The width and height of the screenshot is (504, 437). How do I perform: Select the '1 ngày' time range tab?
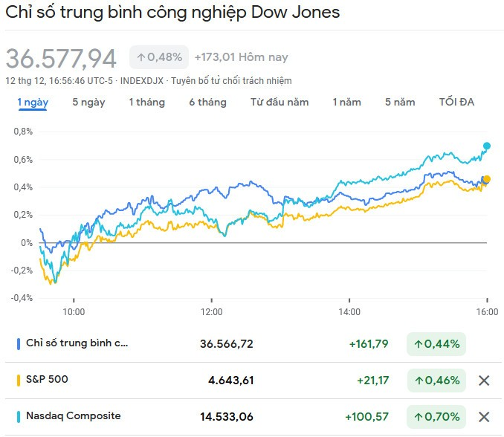33,103
